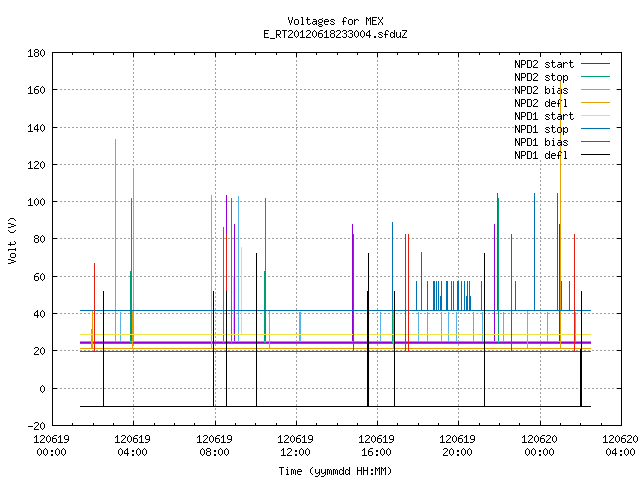The height and width of the screenshot is (480, 640).
Task: Click the 0 y-axis tick label
Action: (x=42, y=389)
